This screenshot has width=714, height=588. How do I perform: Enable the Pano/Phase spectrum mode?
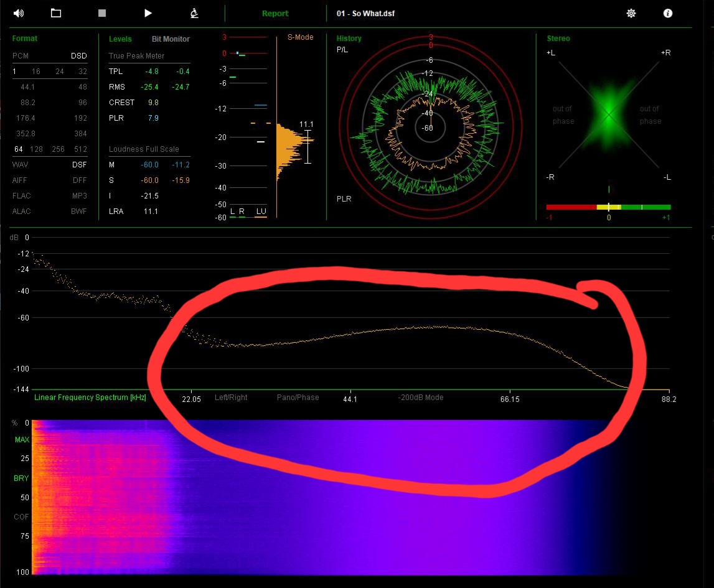[298, 398]
